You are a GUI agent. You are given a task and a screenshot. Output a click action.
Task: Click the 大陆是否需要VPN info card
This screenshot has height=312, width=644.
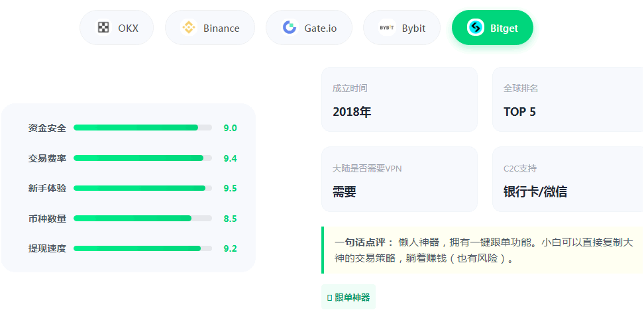tap(400, 179)
